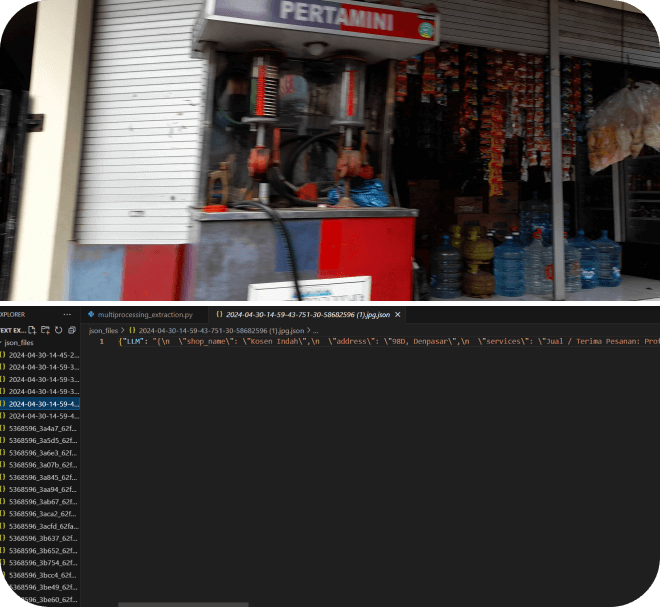Open the 2024-04-30-14-45-2 file in Explorer
Image resolution: width=660 pixels, height=607 pixels.
(43, 355)
